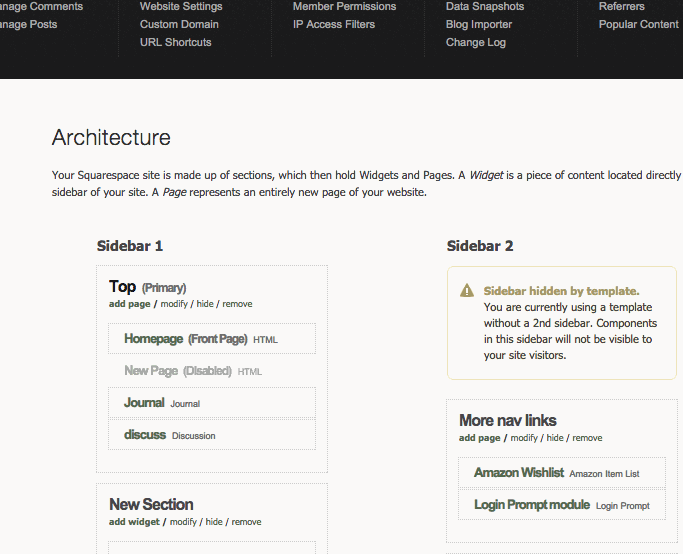Launch the Blog Importer

[479, 24]
